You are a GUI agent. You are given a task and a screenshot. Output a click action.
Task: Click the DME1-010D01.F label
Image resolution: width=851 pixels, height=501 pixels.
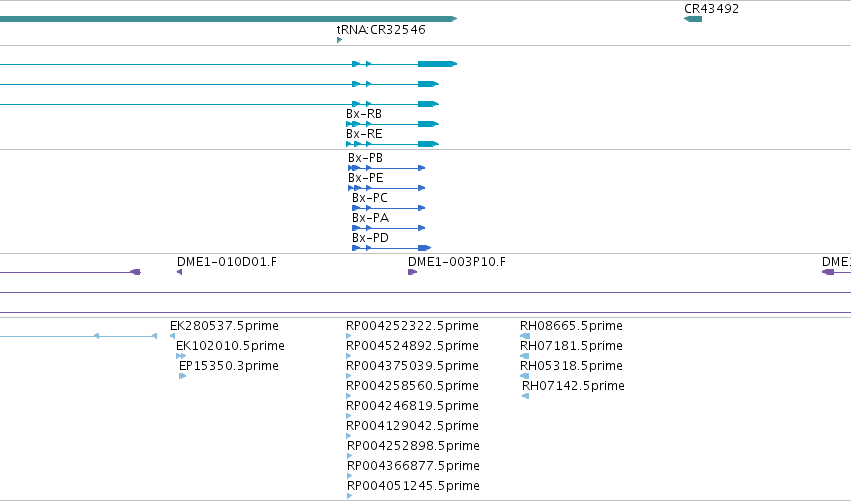click(x=227, y=262)
